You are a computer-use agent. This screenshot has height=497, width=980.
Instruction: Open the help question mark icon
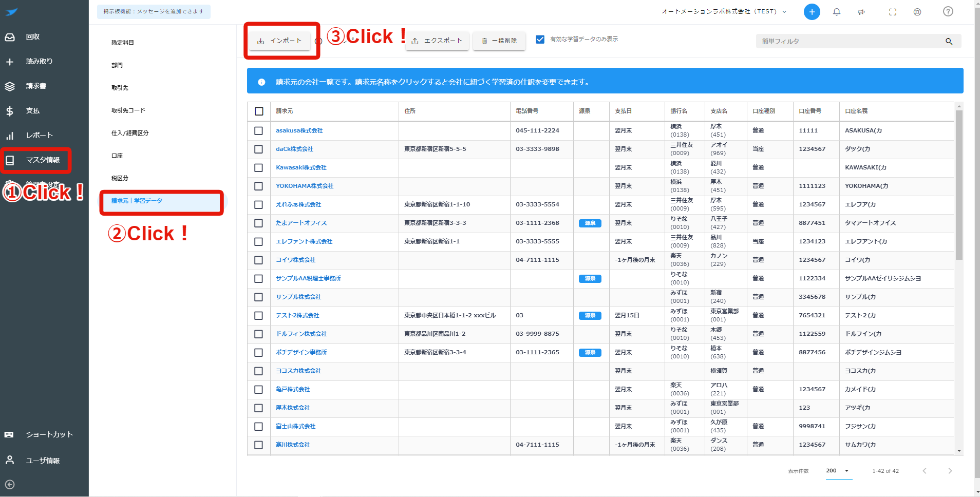point(948,11)
